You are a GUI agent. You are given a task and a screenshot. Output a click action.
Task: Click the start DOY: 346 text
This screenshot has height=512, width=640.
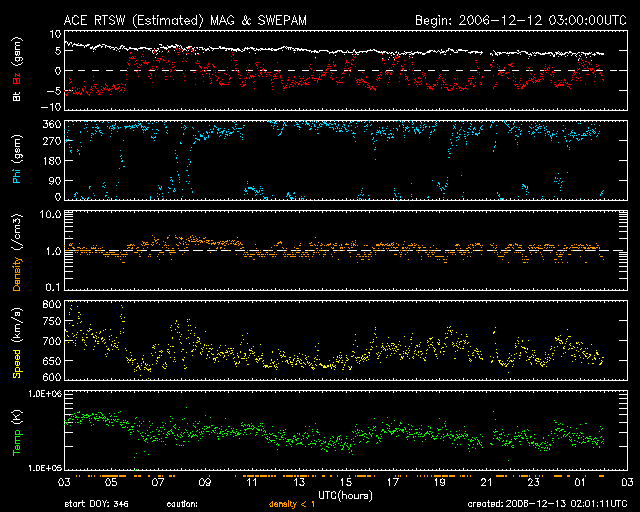pos(98,505)
